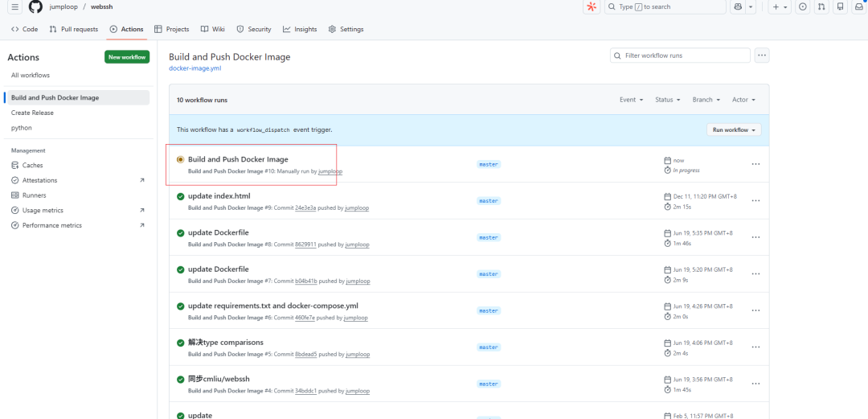Open the docker-image.yml file link
Viewport: 868px width, 419px height.
[194, 68]
